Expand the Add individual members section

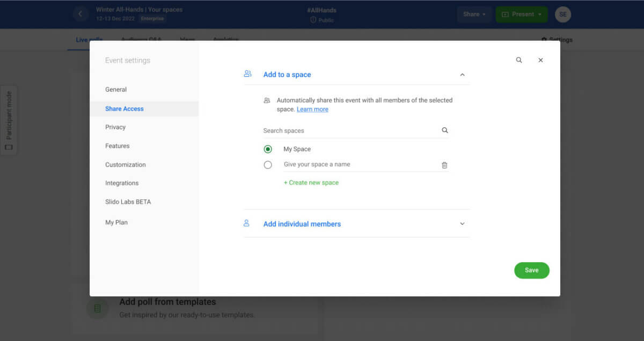(x=462, y=224)
